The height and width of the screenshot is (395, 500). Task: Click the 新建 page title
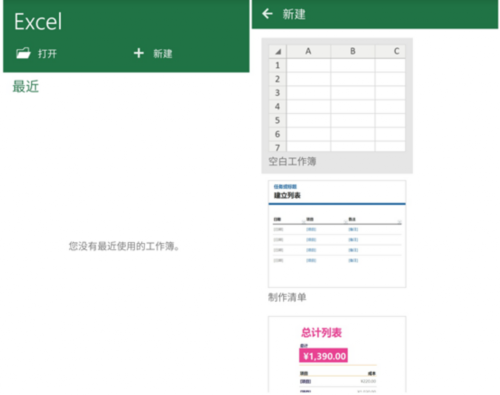pos(294,14)
